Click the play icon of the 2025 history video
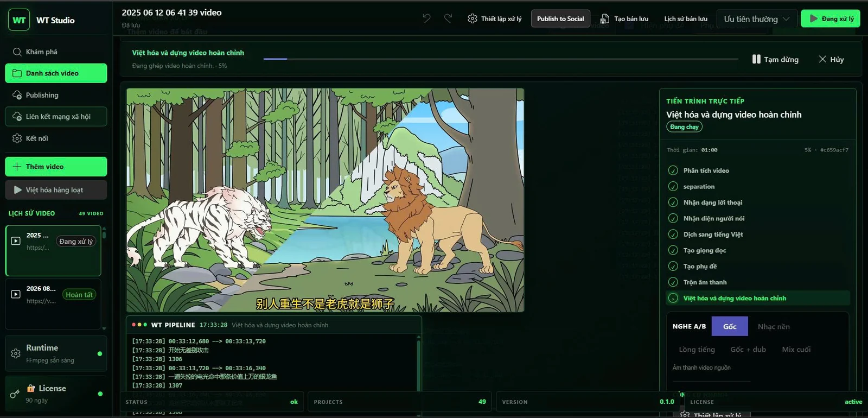 pos(16,240)
